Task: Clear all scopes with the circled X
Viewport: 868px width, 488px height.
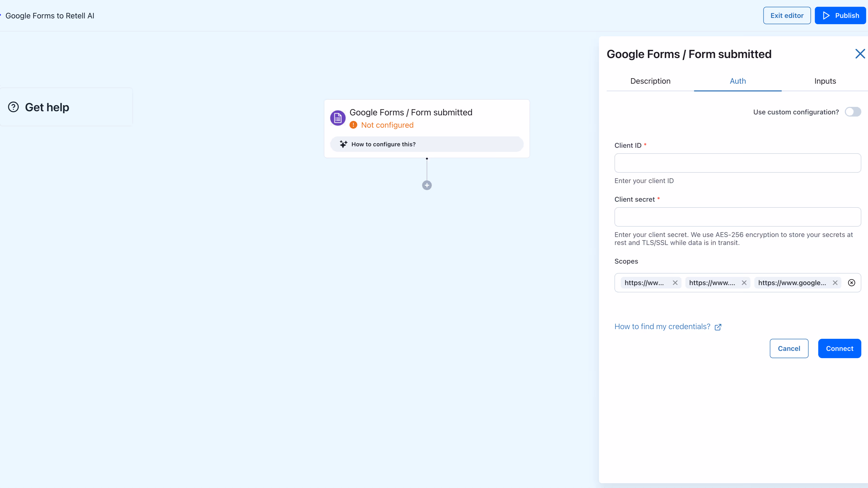Action: coord(852,282)
